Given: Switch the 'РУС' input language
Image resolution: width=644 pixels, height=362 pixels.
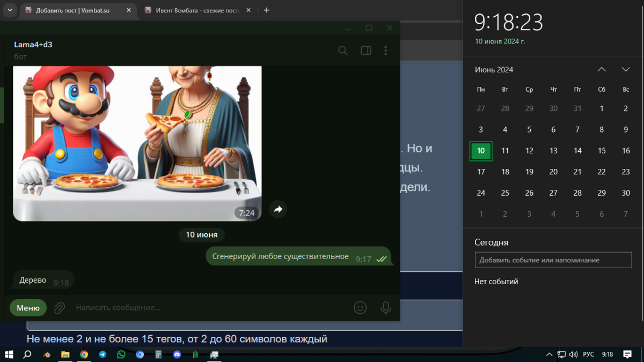Looking at the screenshot, I should coord(589,354).
